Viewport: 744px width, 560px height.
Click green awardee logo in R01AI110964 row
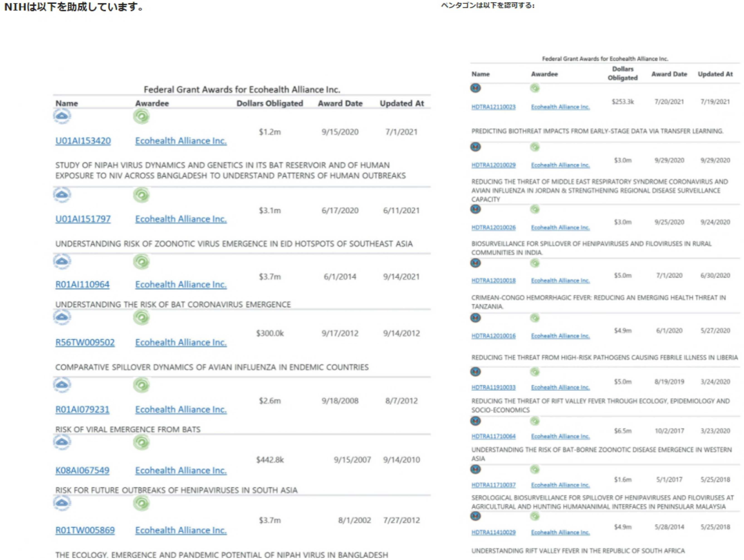coord(141,262)
